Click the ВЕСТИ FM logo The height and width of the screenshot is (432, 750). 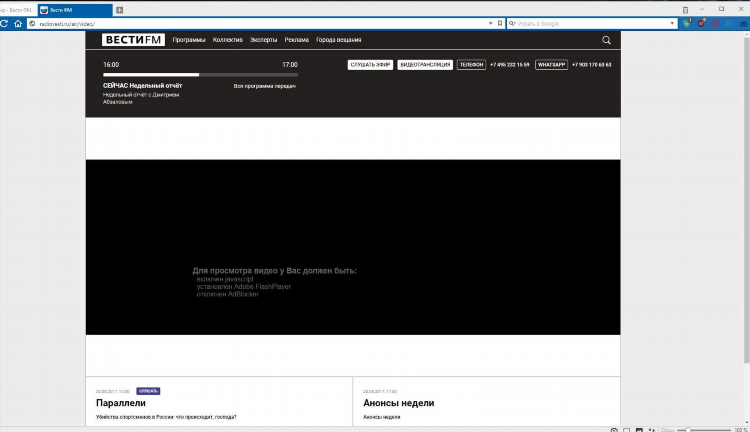[133, 40]
